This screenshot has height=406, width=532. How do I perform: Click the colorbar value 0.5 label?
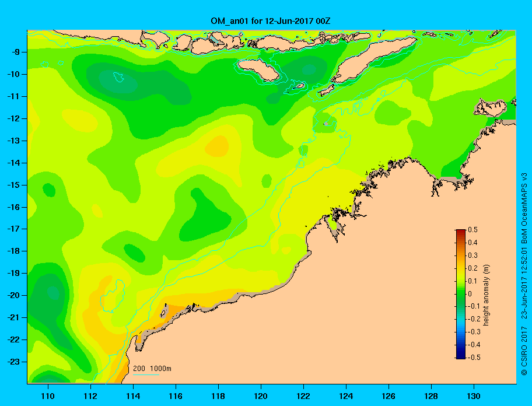pyautogui.click(x=473, y=230)
